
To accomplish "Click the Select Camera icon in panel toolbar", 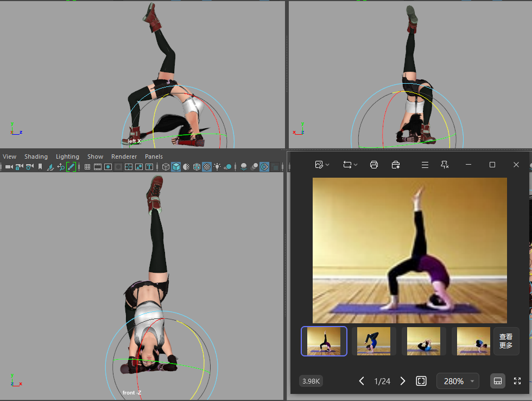I will tap(9, 167).
